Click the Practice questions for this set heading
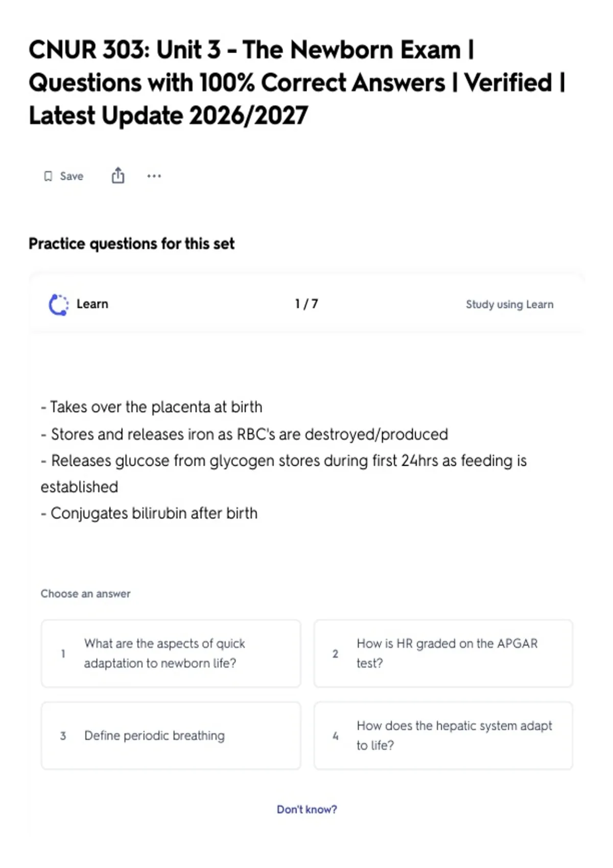 click(x=132, y=244)
